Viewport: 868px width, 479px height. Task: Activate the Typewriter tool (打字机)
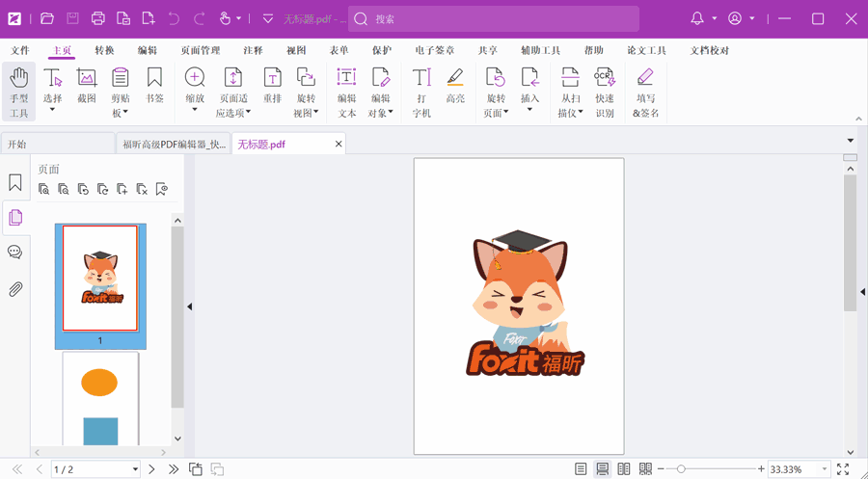click(421, 92)
